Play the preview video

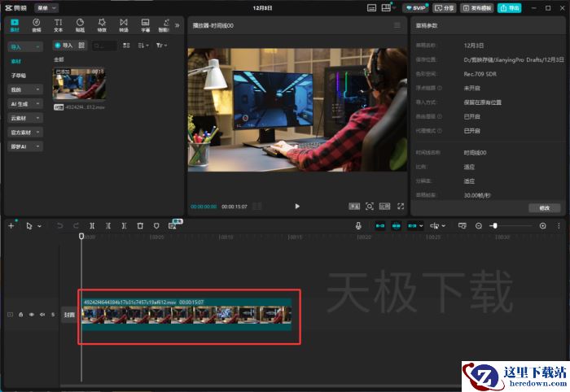point(297,206)
